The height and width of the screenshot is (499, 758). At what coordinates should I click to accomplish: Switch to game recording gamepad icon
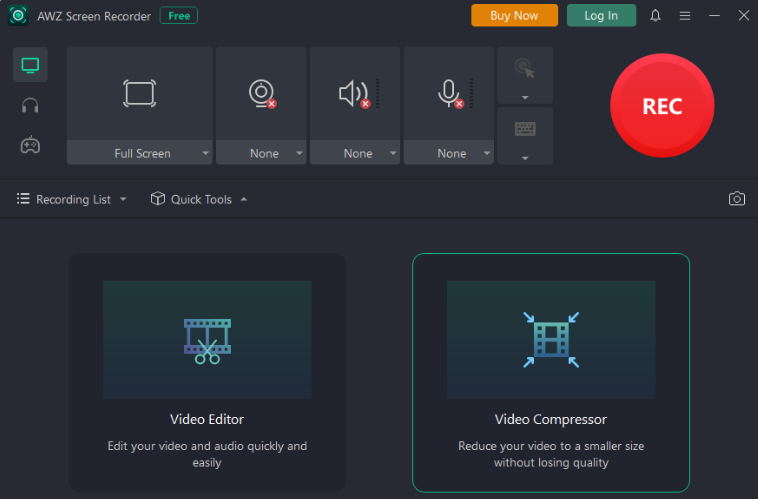click(x=30, y=145)
